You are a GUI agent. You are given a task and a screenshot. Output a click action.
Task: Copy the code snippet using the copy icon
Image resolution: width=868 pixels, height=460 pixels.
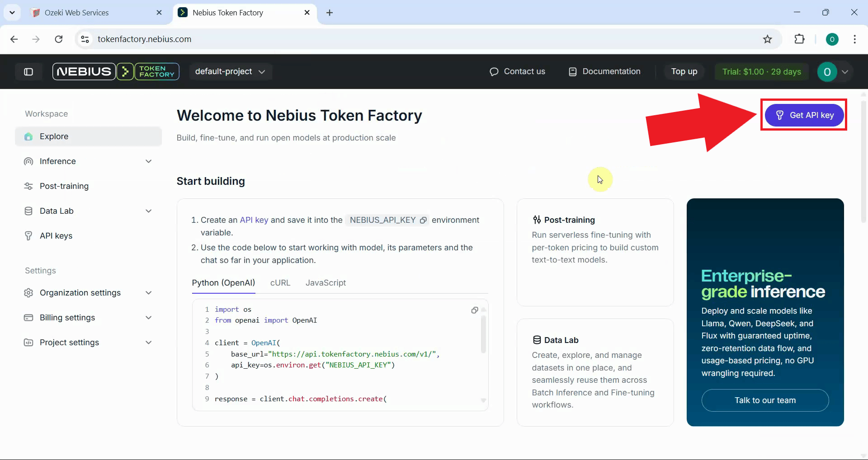475,310
